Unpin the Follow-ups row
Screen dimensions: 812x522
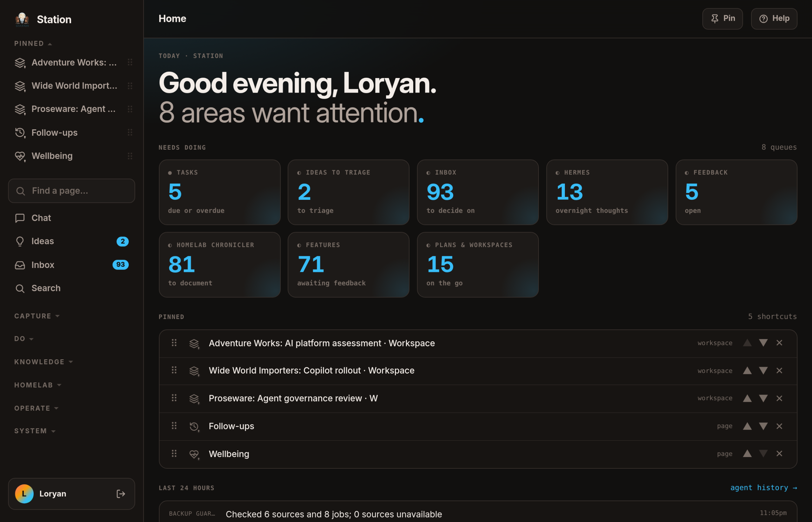[779, 426]
